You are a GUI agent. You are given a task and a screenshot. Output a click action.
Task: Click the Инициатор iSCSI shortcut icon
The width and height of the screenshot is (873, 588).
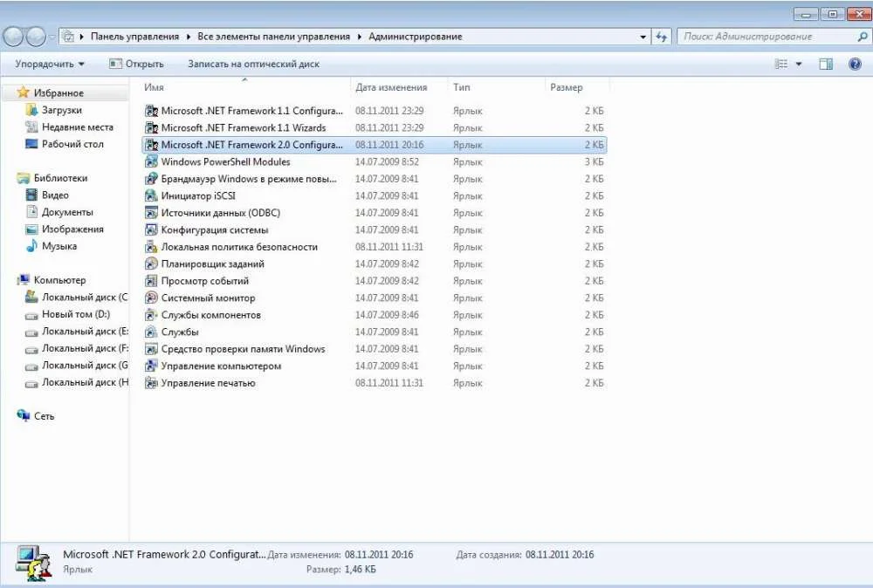pos(151,195)
